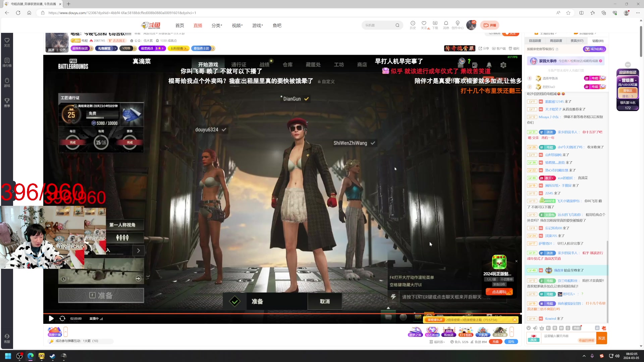Click the 背包 backpack button
The width and height of the screenshot is (644, 362).
511,342
